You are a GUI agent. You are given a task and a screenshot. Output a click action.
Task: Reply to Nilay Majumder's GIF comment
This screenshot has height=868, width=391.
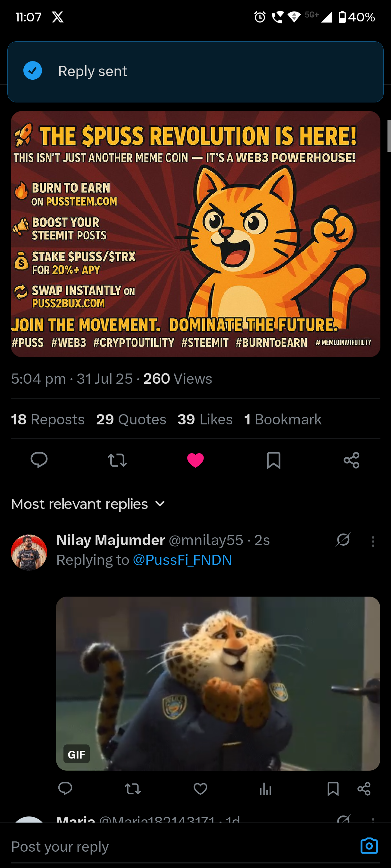[x=65, y=789]
